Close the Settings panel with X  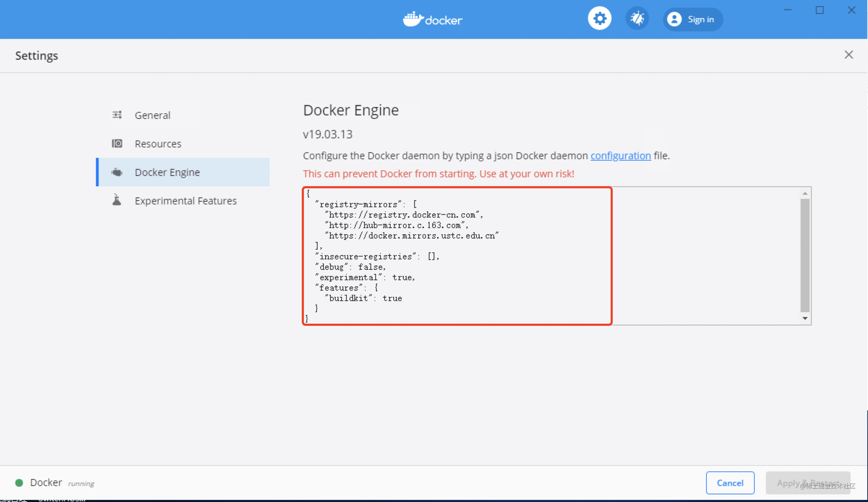pos(849,55)
